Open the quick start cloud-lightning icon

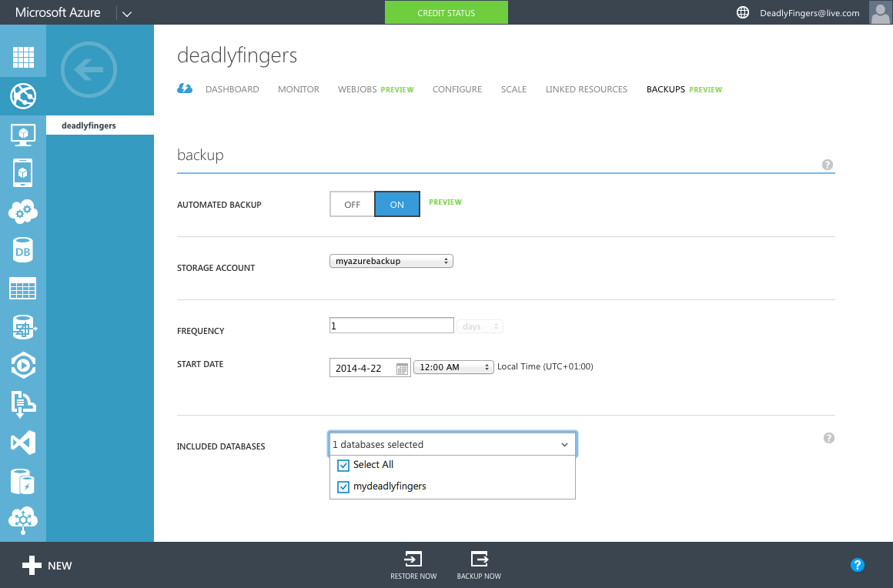point(185,89)
